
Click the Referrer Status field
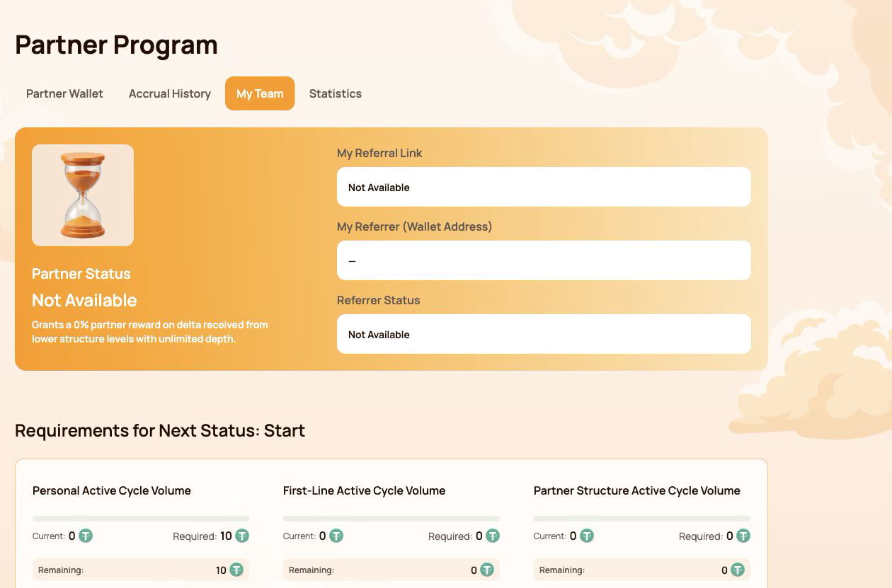click(544, 334)
